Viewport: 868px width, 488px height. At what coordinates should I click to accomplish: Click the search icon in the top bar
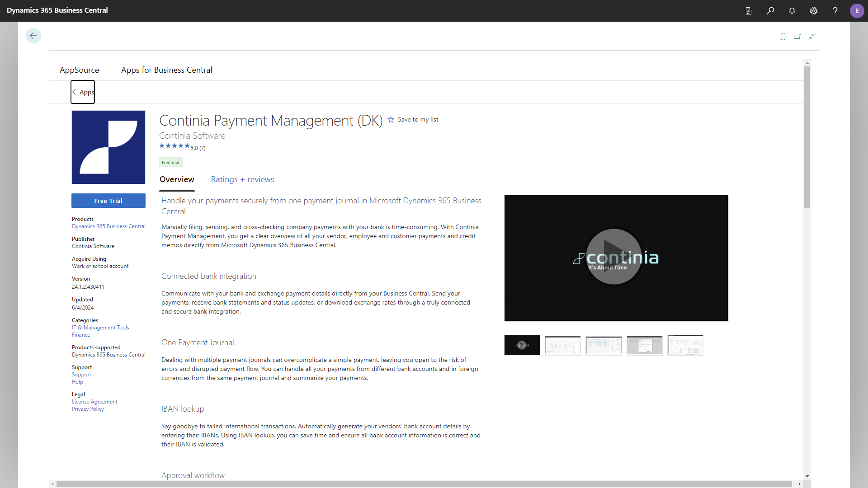point(771,10)
